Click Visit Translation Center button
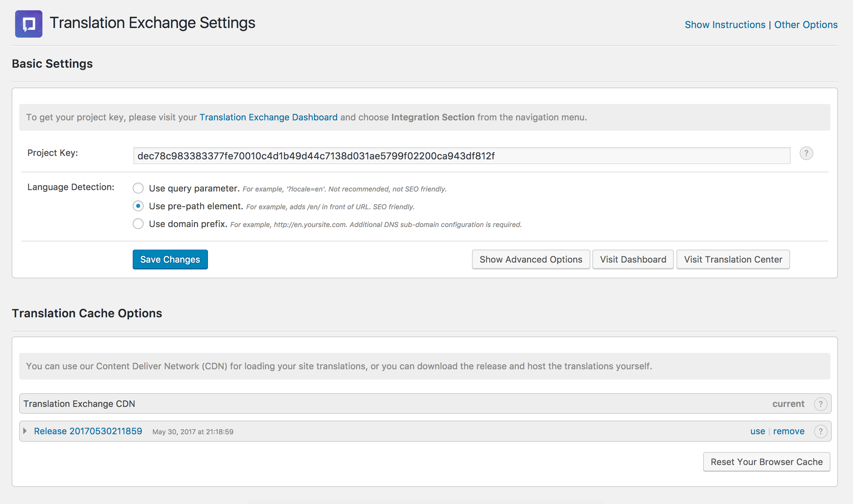This screenshot has height=504, width=853. click(x=733, y=260)
